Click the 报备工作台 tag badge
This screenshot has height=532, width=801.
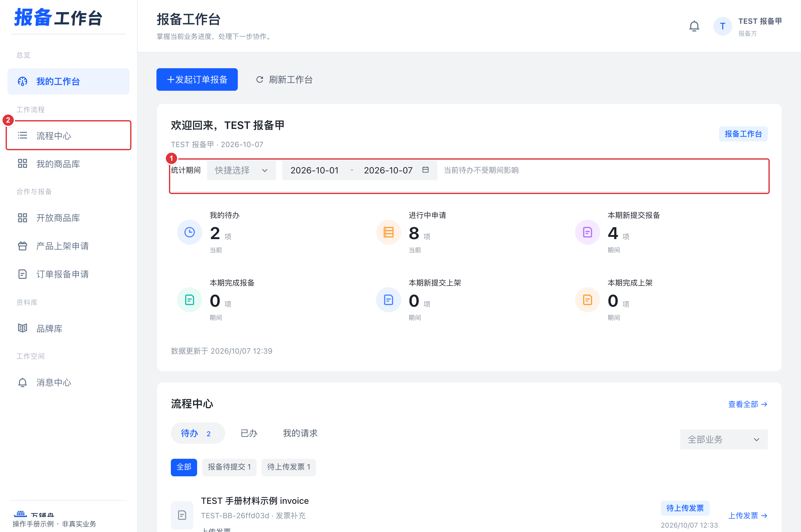(x=743, y=134)
